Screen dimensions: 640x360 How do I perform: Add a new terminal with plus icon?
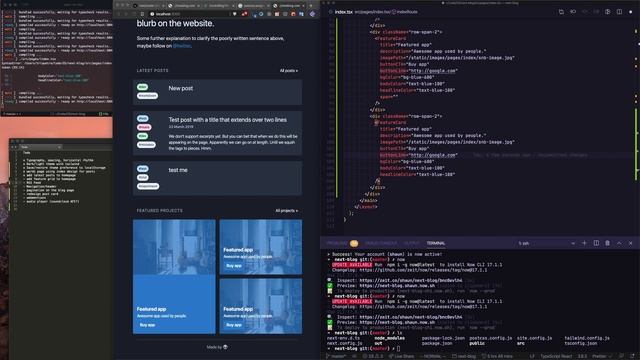click(x=584, y=243)
